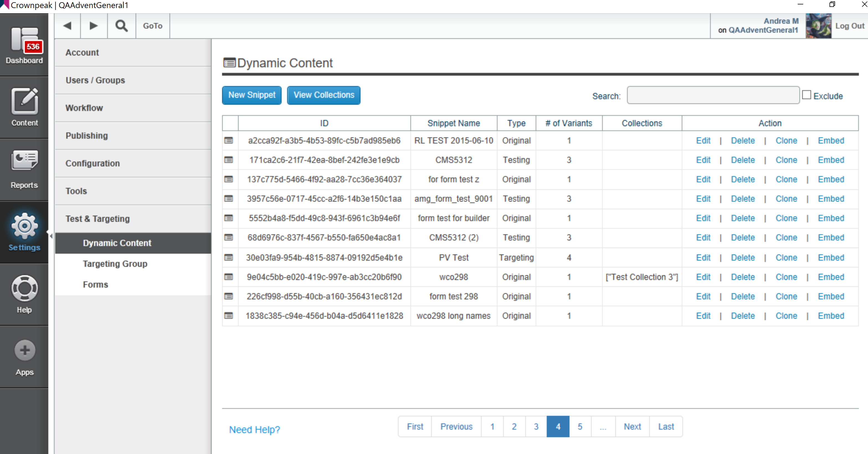
Task: Jump to page 3
Action: click(536, 427)
